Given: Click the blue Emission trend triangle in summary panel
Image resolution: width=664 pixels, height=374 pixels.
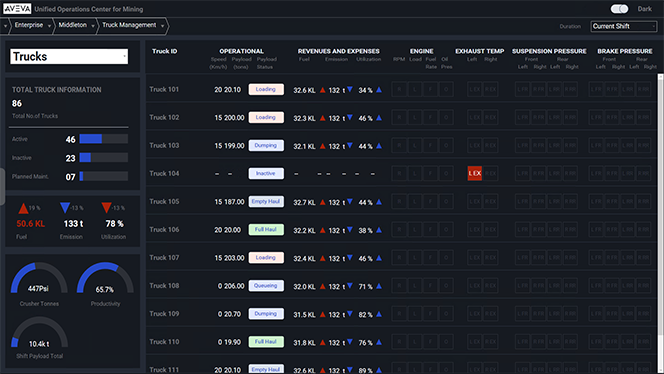Looking at the screenshot, I should pos(65,207).
